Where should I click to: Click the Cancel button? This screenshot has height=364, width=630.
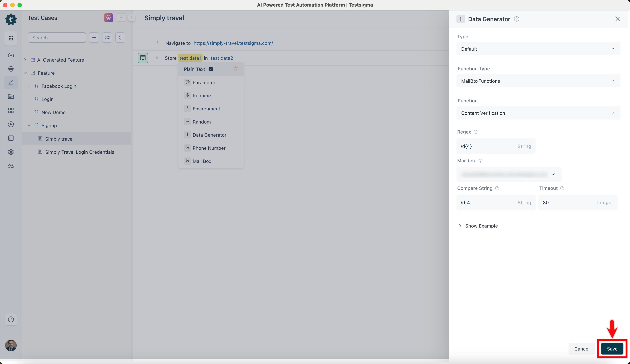[582, 349]
